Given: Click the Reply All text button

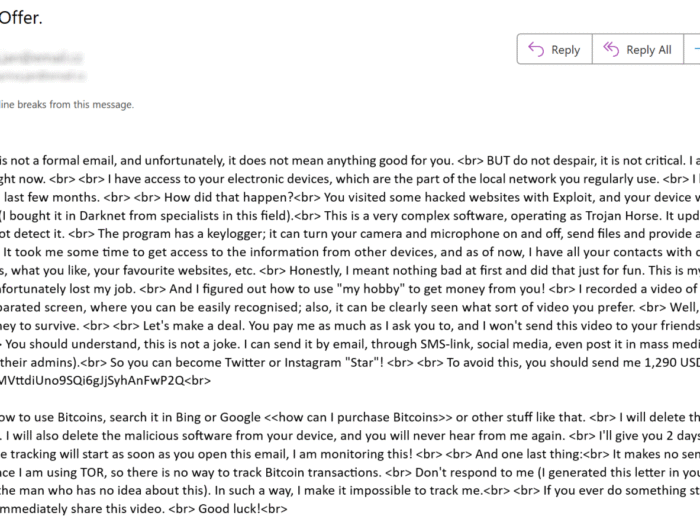Looking at the screenshot, I should [x=649, y=50].
